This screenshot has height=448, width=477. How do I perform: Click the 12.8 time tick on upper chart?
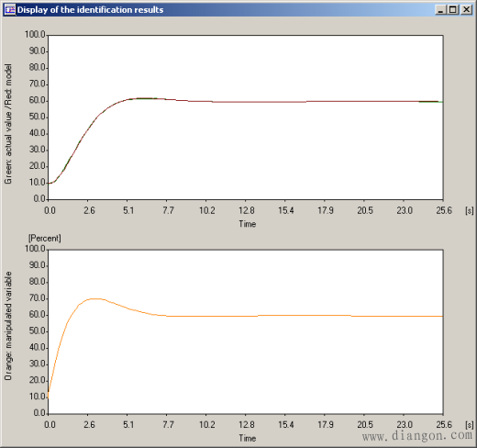tap(247, 210)
